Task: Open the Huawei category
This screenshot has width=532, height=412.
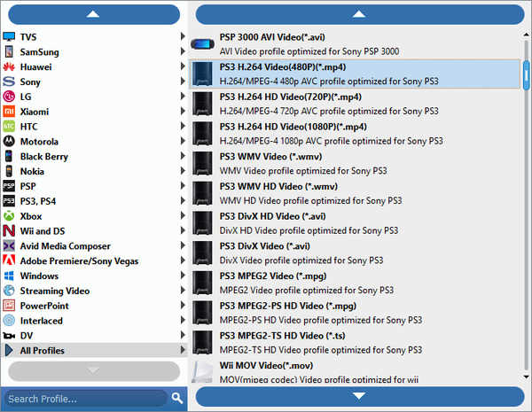Action: (x=94, y=66)
